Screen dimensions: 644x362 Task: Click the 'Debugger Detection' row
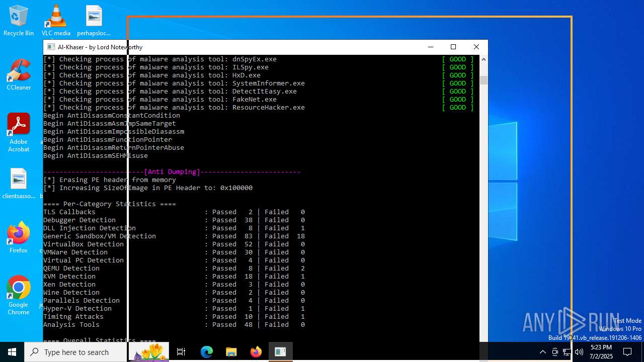pyautogui.click(x=174, y=220)
